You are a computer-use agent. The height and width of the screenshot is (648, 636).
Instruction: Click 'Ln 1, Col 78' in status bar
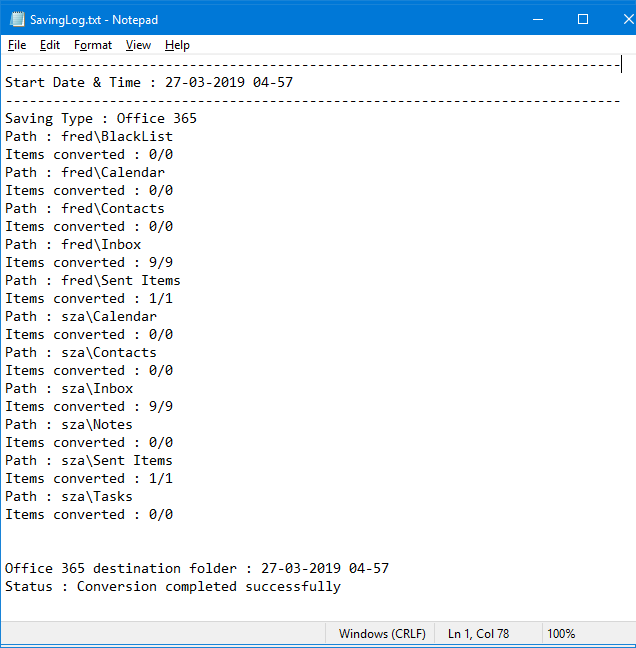coord(478,634)
